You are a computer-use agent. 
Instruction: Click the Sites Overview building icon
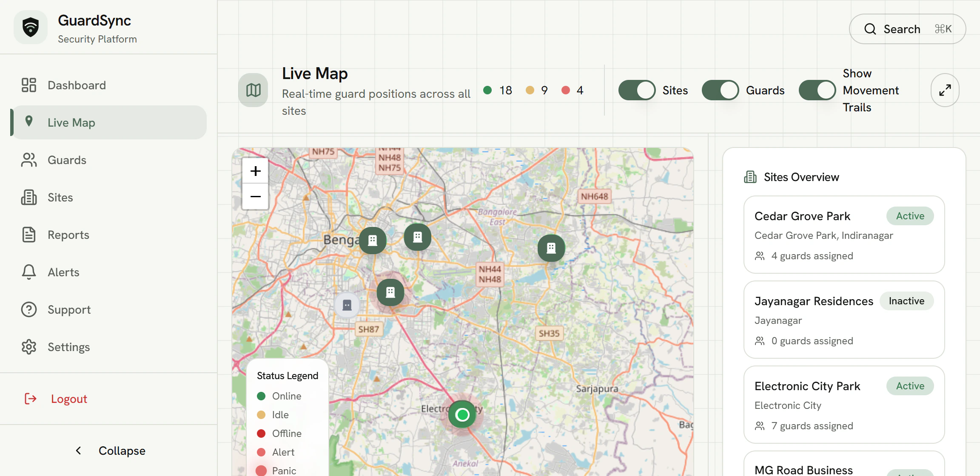click(750, 177)
